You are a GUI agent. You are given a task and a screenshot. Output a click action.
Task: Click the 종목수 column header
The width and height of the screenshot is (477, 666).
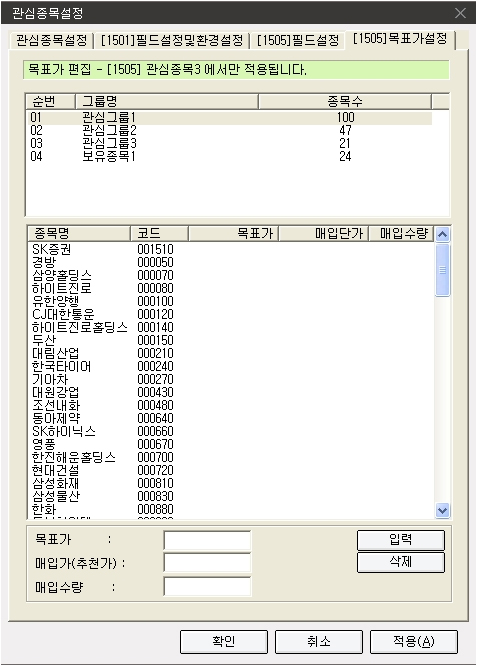pos(345,102)
